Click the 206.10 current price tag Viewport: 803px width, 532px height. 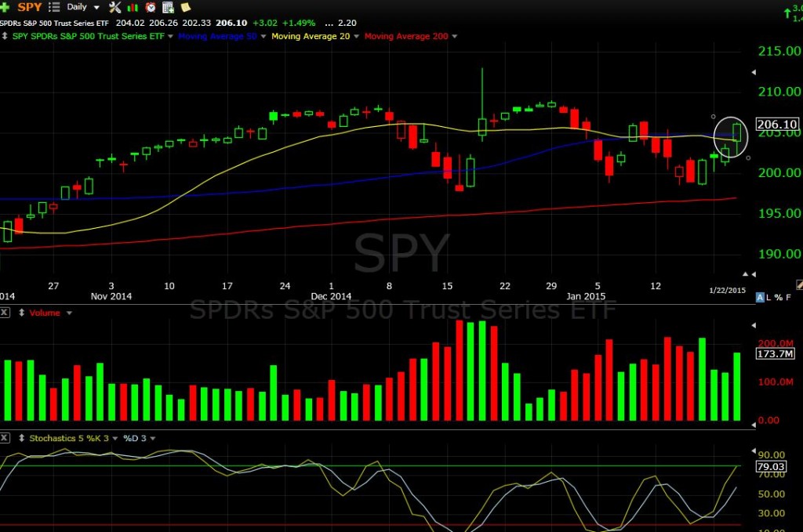coord(777,125)
